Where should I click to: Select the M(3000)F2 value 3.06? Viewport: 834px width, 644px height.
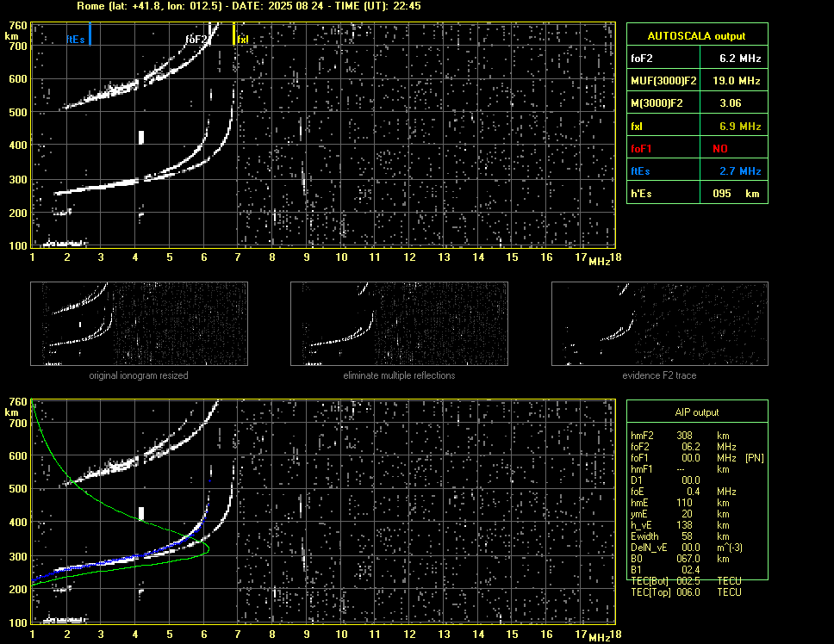point(731,103)
